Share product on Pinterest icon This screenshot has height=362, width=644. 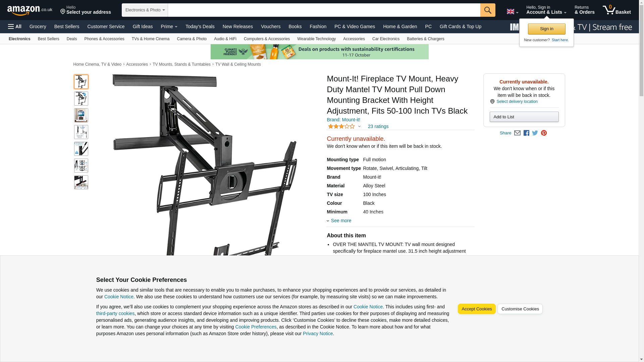tap(544, 133)
